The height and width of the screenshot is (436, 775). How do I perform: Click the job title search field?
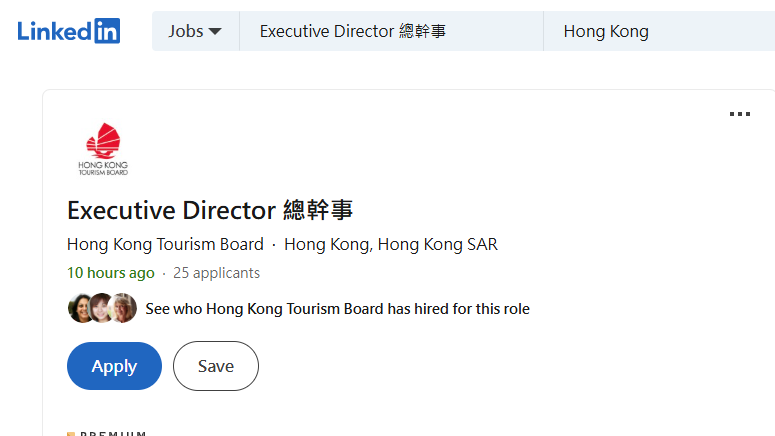pos(390,31)
